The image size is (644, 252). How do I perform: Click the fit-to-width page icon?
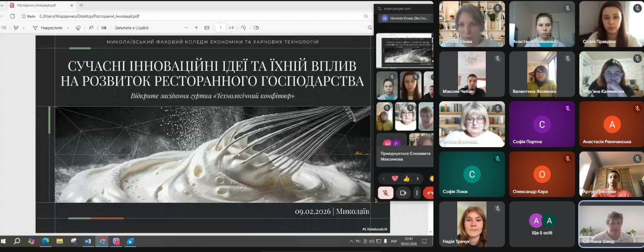207,28
